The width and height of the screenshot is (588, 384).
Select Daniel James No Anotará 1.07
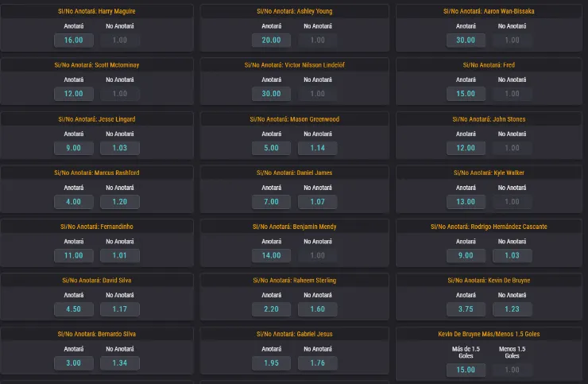(317, 202)
